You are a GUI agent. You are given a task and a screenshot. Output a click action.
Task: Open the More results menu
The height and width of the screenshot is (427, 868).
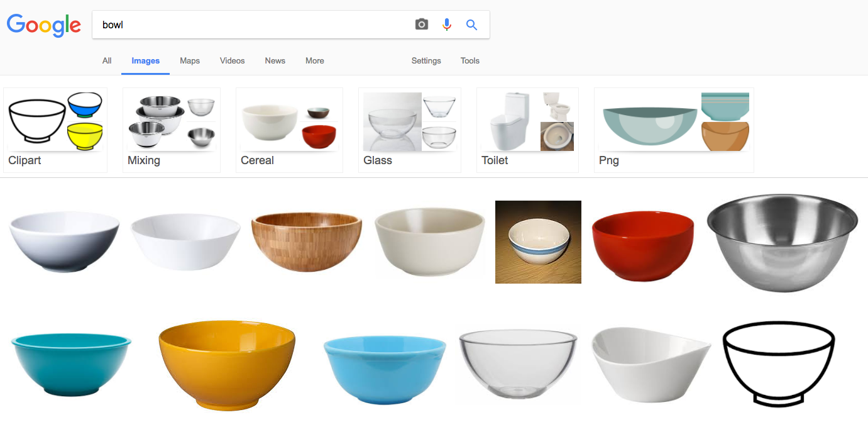[314, 60]
